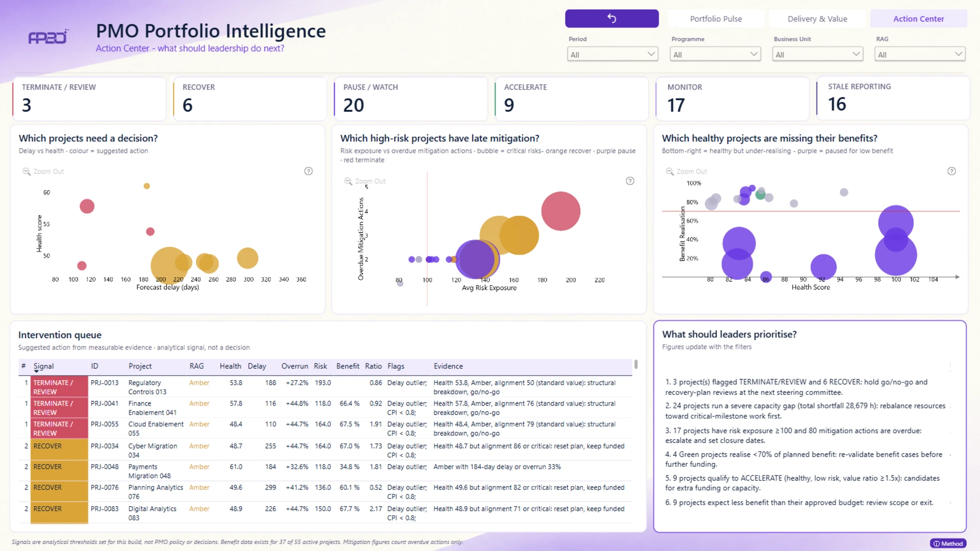
Task: Click the green bubble in benefits chart
Action: pos(760,194)
